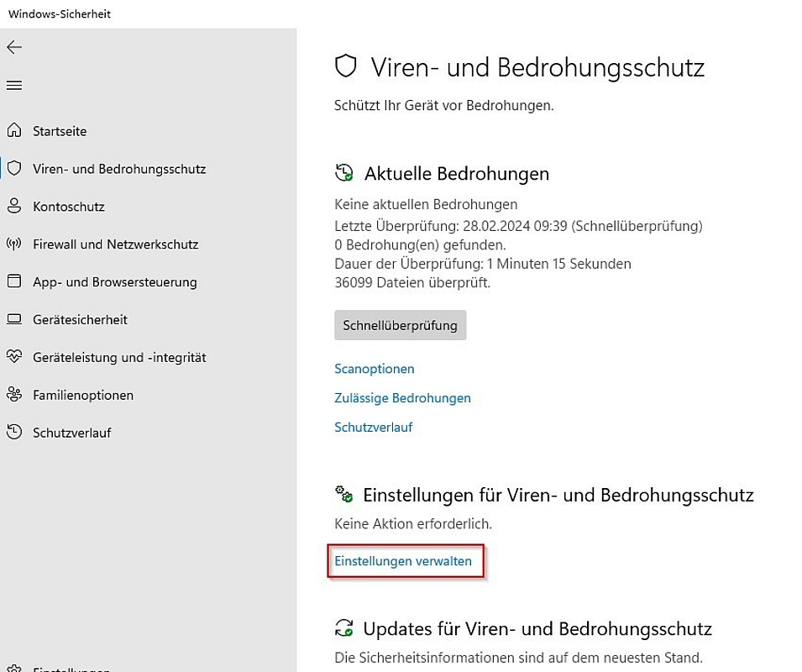802x672 pixels.
Task: Click 'Die Sicherheitsinformationen sind auf dem neuesten Stand.'
Action: 519,657
